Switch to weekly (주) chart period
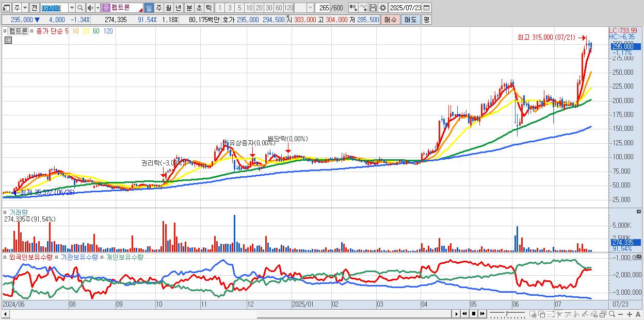This screenshot has width=644, height=320. [x=158, y=8]
